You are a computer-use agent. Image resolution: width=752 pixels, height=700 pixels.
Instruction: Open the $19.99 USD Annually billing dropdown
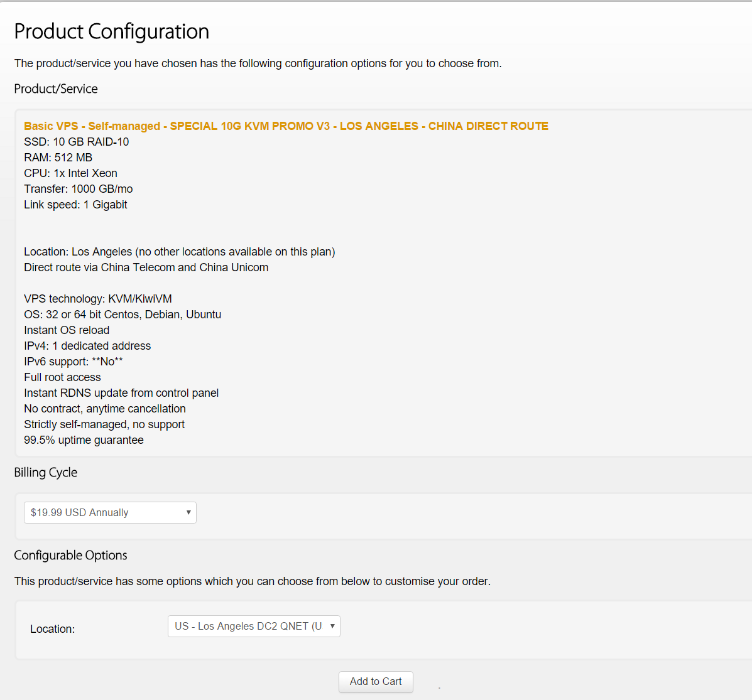[x=110, y=512]
